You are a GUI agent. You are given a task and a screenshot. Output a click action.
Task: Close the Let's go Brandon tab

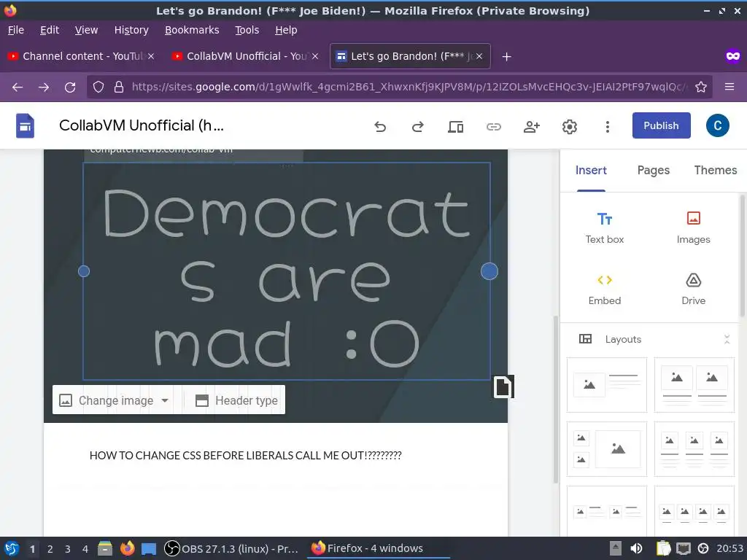(x=479, y=56)
